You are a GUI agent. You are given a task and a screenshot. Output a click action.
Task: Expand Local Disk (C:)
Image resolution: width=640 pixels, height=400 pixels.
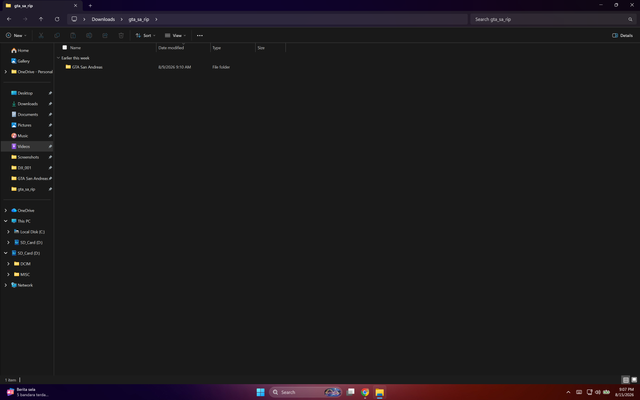click(8, 232)
